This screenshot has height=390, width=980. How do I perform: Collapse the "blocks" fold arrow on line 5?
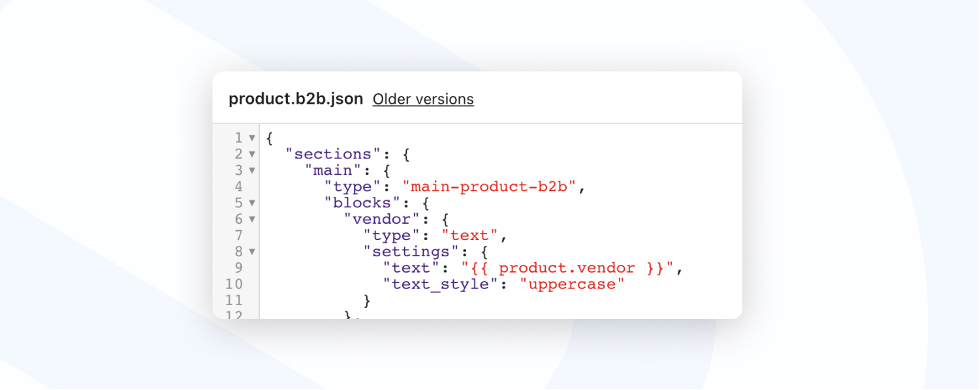(252, 203)
